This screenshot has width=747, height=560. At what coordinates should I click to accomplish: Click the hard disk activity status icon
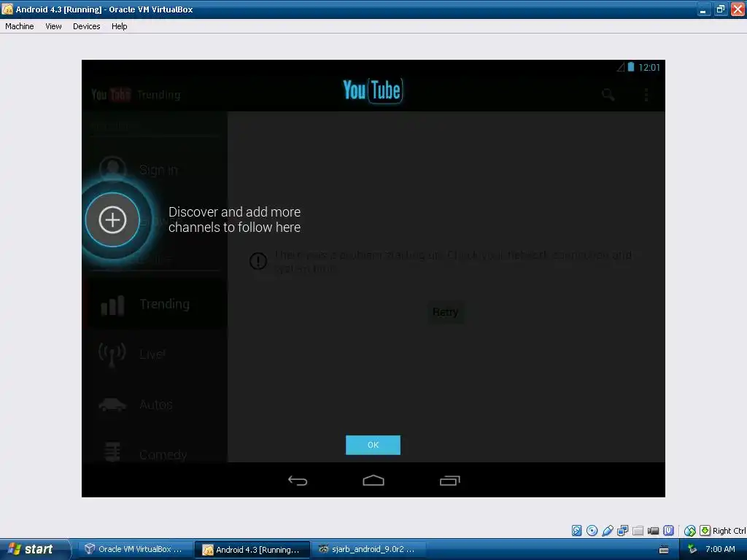click(576, 531)
